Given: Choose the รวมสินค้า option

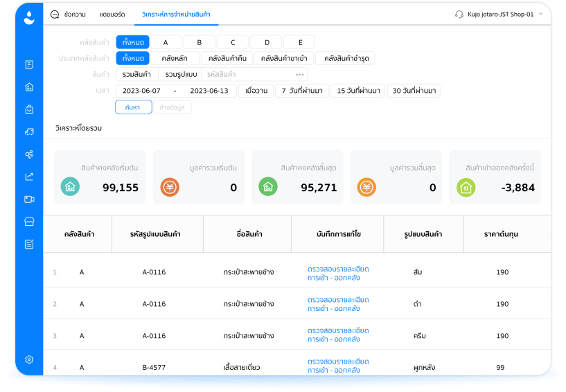Looking at the screenshot, I should point(136,74).
